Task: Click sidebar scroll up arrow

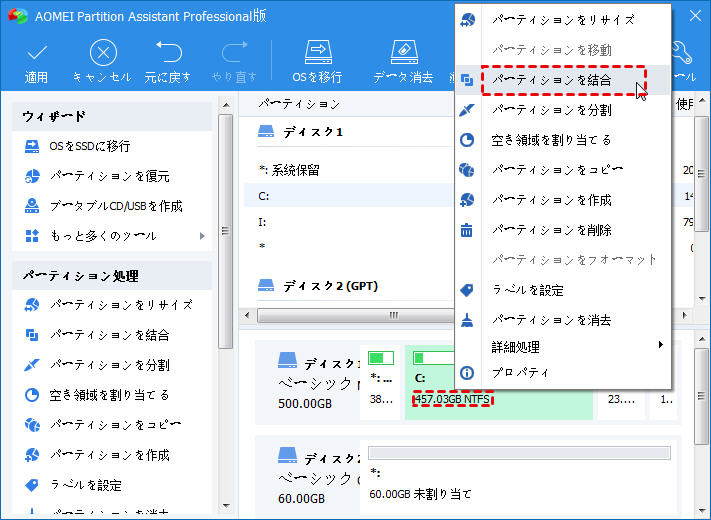Action: coord(226,105)
